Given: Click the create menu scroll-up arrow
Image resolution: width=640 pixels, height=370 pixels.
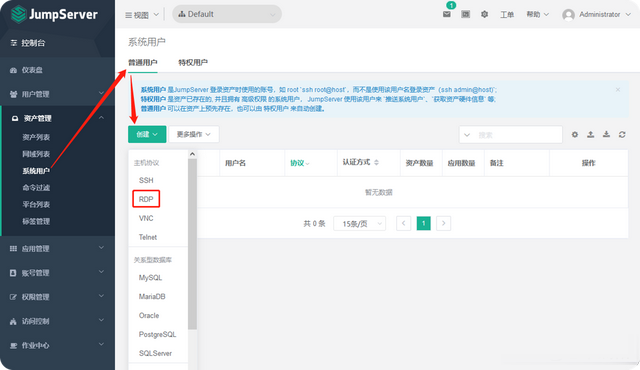Looking at the screenshot, I should [x=192, y=154].
